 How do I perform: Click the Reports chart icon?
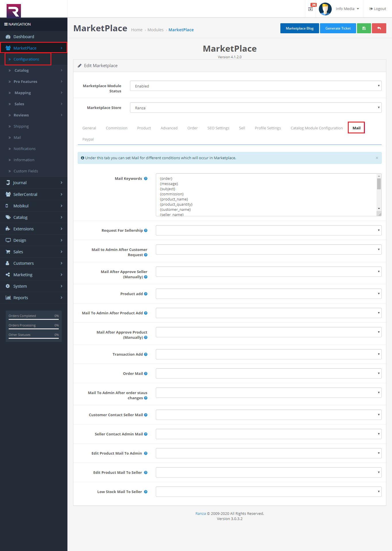pos(8,298)
